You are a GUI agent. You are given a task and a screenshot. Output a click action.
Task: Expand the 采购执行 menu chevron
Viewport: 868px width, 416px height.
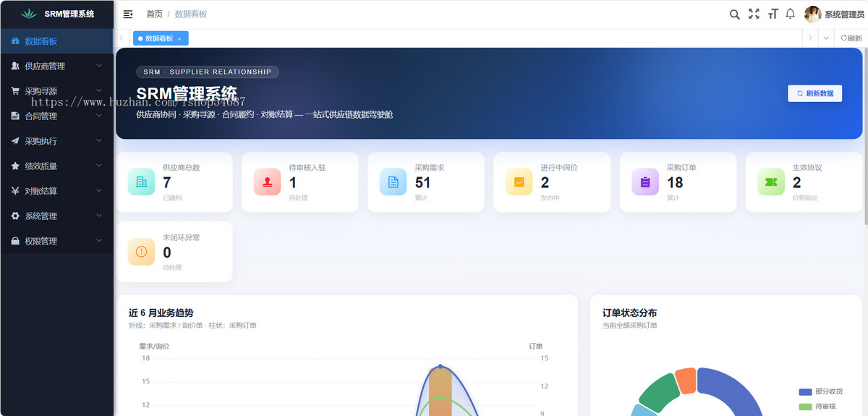(99, 140)
